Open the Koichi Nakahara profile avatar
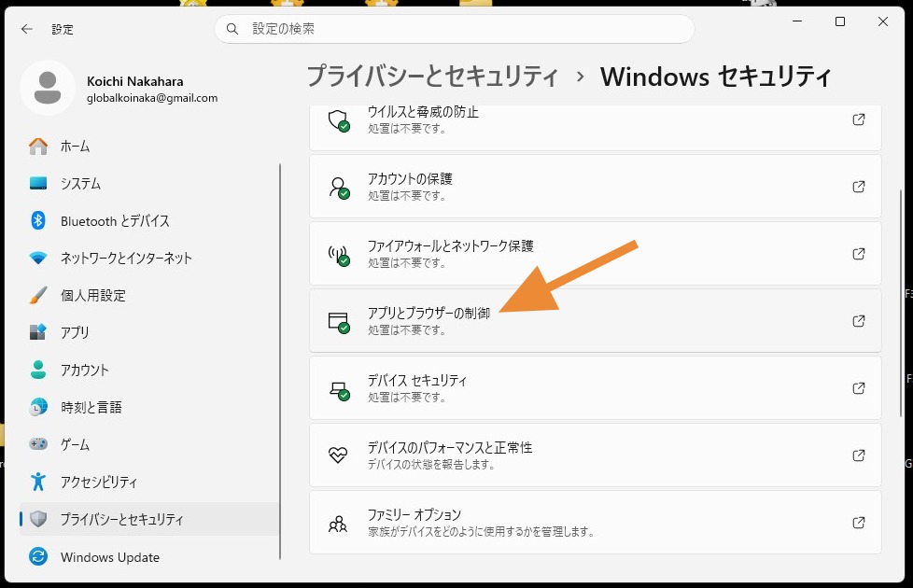The image size is (913, 588). click(48, 88)
